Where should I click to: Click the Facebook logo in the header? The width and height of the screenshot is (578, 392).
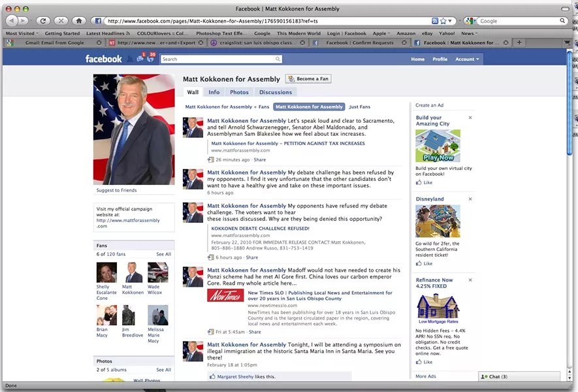pyautogui.click(x=104, y=59)
